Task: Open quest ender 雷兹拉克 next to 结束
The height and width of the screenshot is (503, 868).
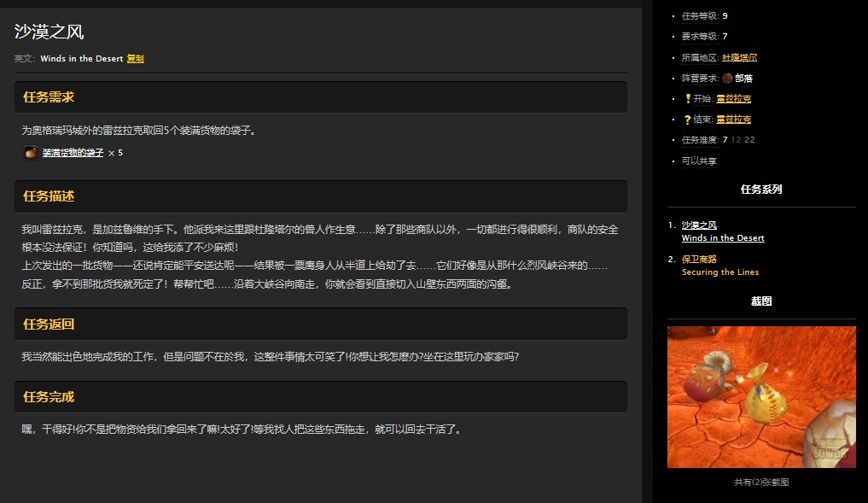Action: [733, 120]
